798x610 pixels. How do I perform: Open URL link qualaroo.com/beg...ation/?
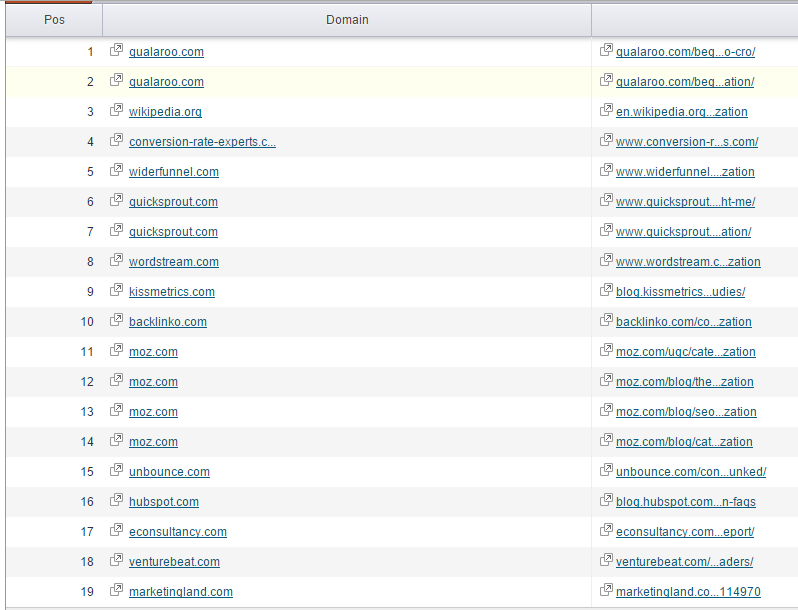(685, 82)
